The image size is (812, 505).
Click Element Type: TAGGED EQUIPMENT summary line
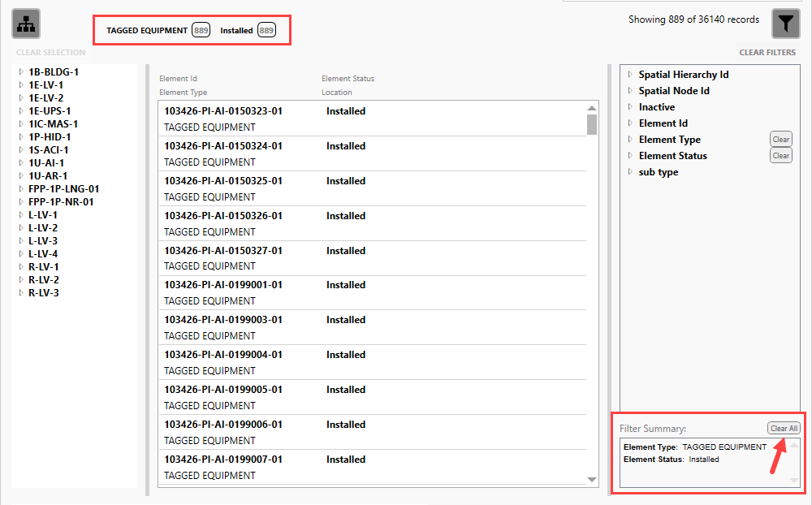pyautogui.click(x=695, y=447)
